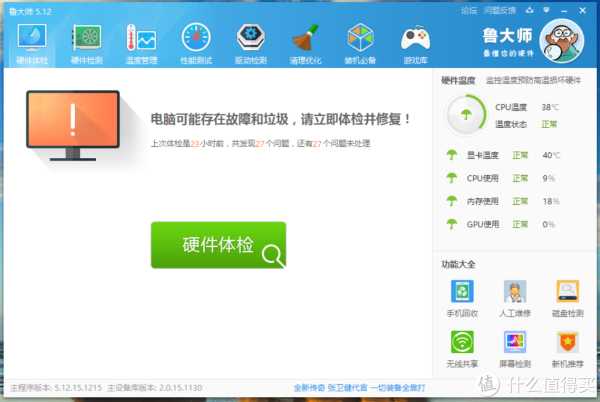Minimize the 鲁大师 window
600x402 pixels.
564,11
